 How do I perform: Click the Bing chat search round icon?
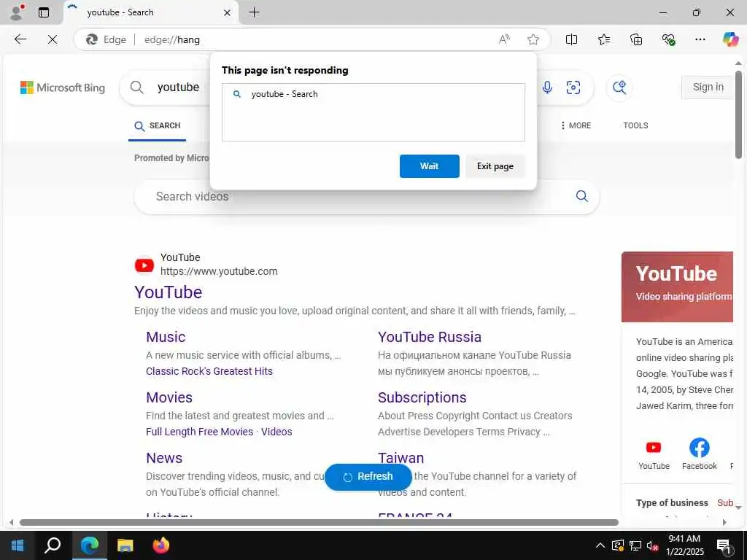(x=619, y=87)
